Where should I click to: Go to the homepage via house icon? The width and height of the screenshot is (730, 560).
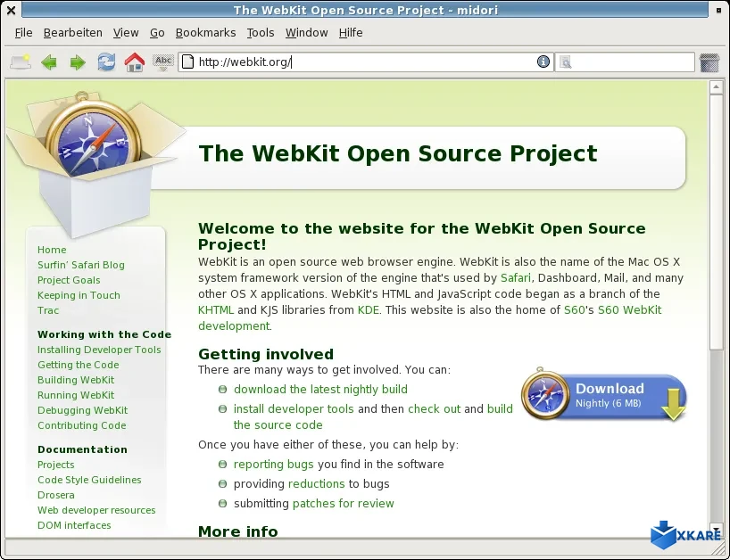click(x=135, y=62)
